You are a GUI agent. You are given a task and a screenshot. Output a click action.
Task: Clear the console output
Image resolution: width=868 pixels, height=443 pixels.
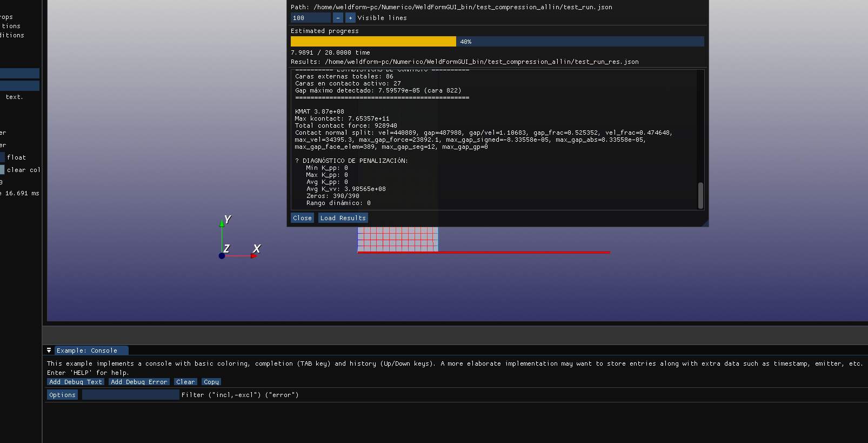point(185,382)
